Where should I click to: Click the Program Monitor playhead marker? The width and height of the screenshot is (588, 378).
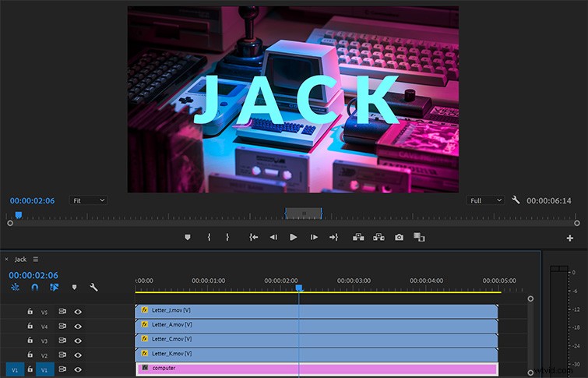point(19,215)
